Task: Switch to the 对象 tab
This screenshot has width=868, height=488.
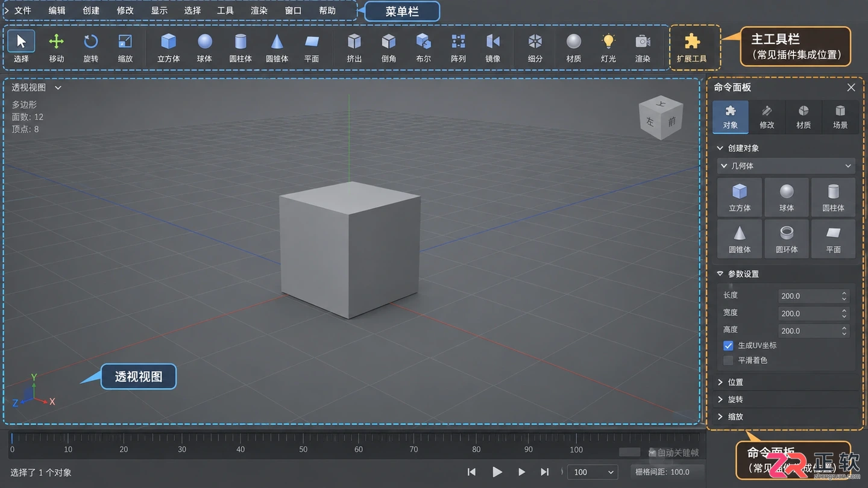Action: [x=730, y=117]
